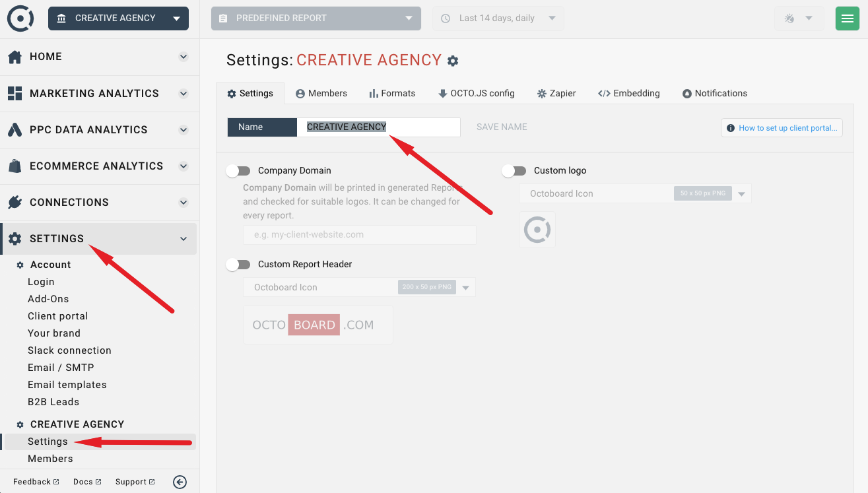Screen dimensions: 868x493
Task: Click the CREATIVE AGENCY heading in sidebar
Action: click(x=77, y=424)
